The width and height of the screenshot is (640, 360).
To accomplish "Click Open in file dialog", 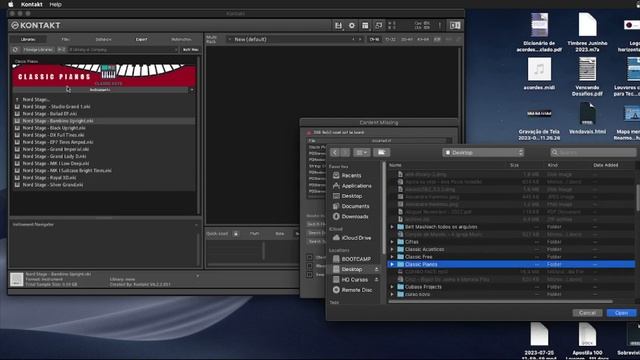I will (621, 313).
